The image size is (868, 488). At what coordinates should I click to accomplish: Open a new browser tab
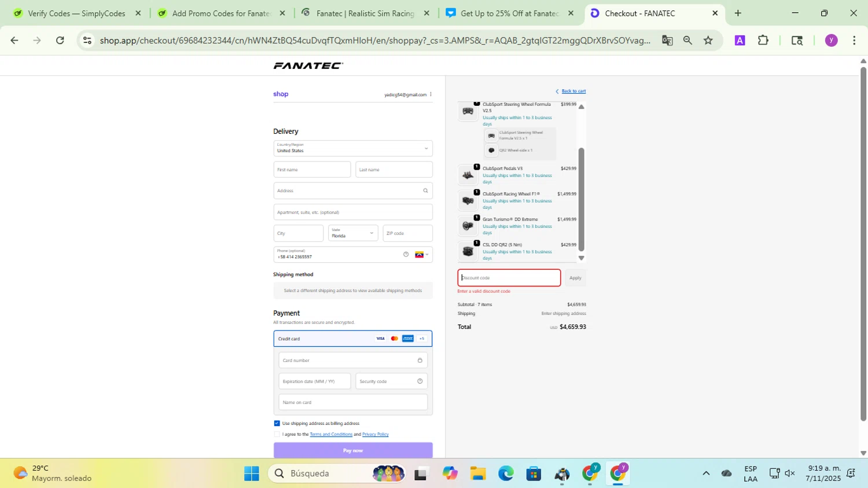pos(738,13)
